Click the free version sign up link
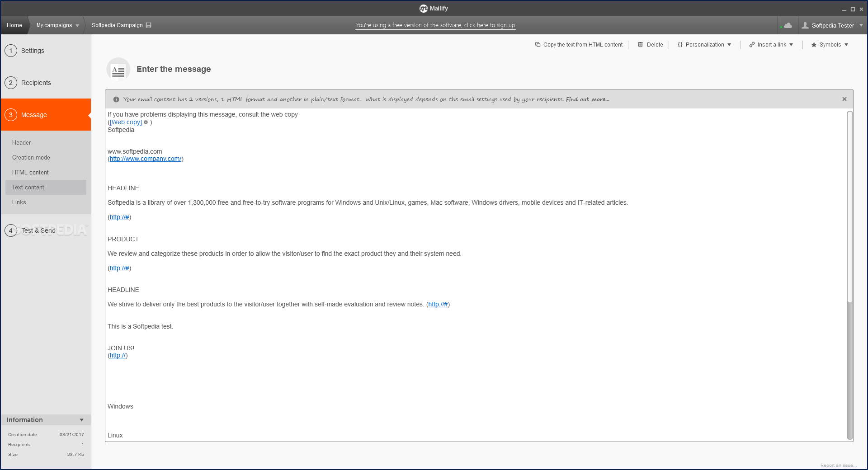The image size is (868, 470). click(x=435, y=25)
